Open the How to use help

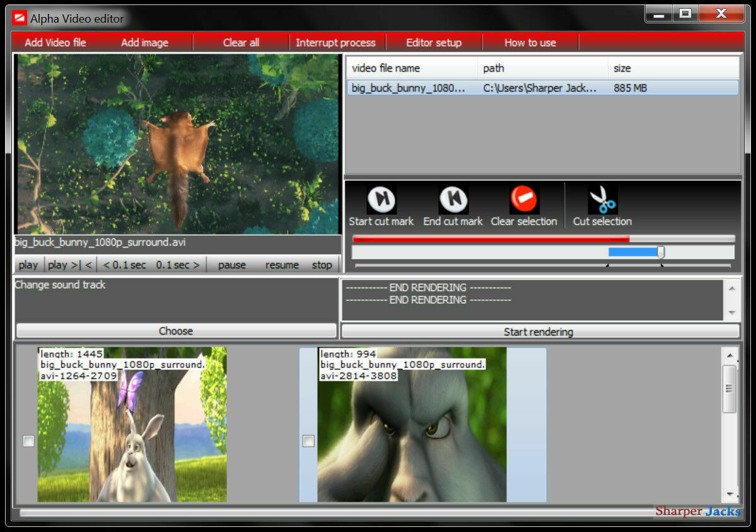(x=530, y=42)
